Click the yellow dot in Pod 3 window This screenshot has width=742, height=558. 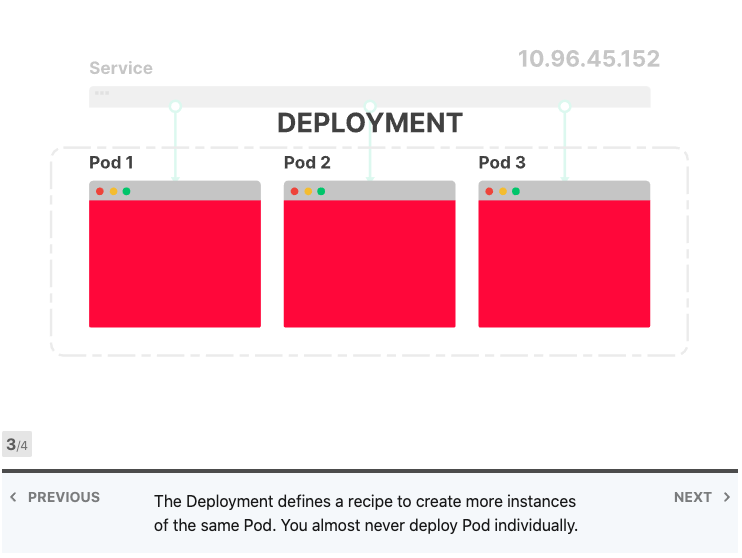(503, 191)
